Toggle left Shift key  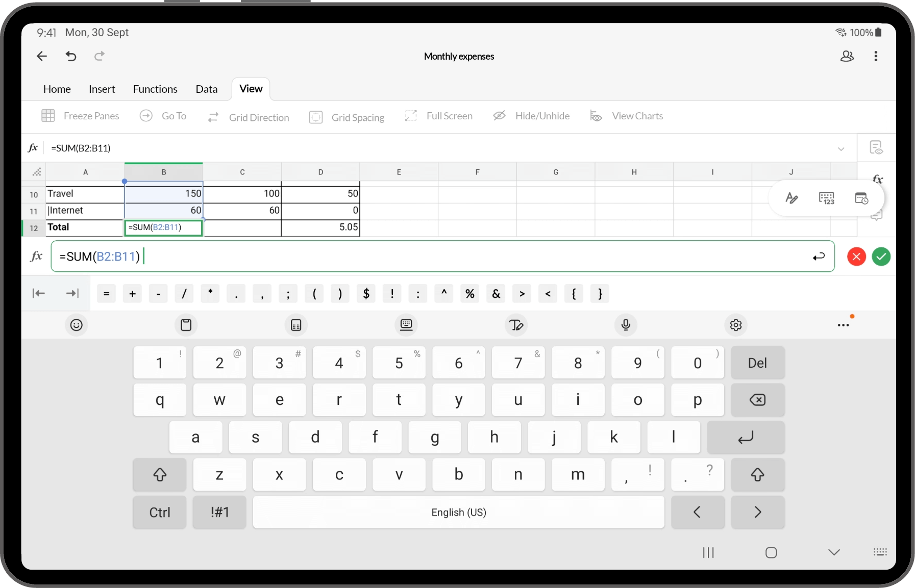(x=160, y=475)
